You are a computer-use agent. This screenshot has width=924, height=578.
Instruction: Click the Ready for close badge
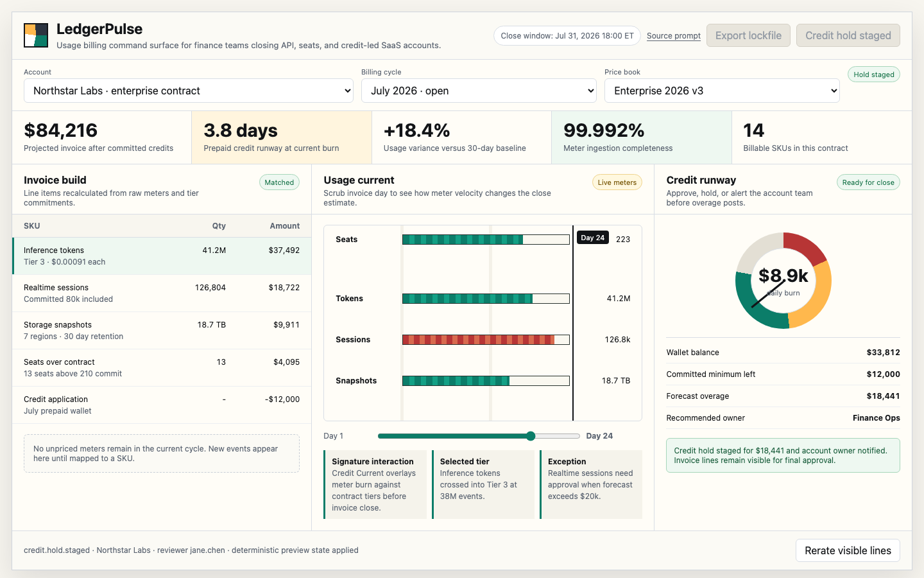tap(868, 182)
